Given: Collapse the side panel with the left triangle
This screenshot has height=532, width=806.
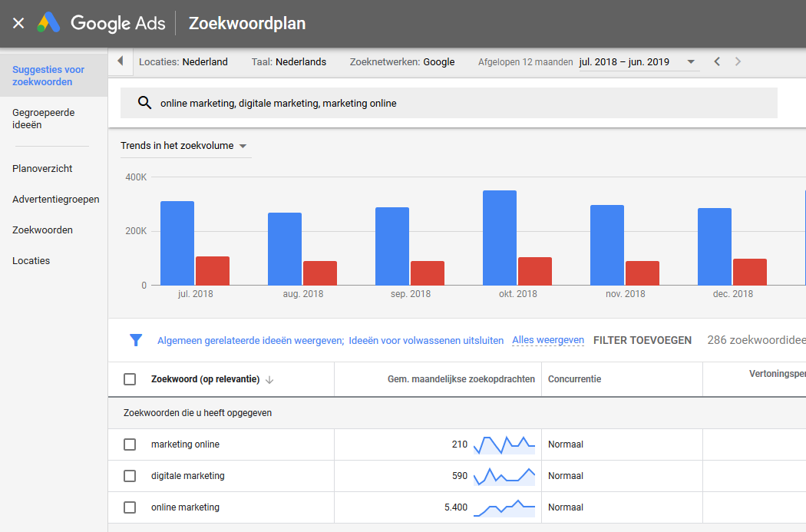Looking at the screenshot, I should pyautogui.click(x=121, y=61).
